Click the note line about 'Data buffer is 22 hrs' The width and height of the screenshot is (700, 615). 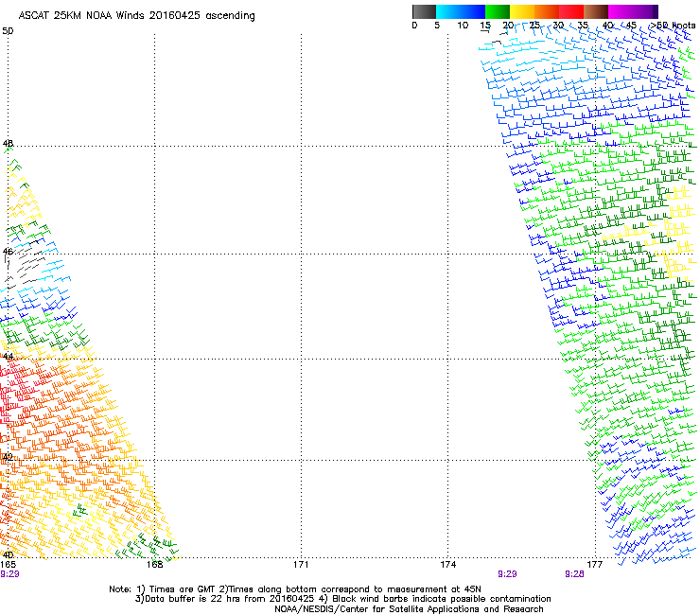(342, 599)
